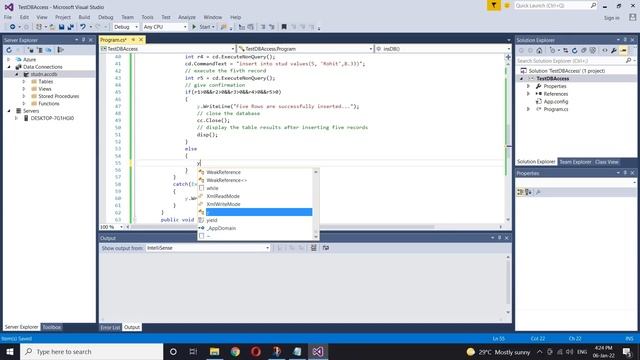Click the search magnifier in Solution Explorer
640x360 pixels.
(629, 60)
